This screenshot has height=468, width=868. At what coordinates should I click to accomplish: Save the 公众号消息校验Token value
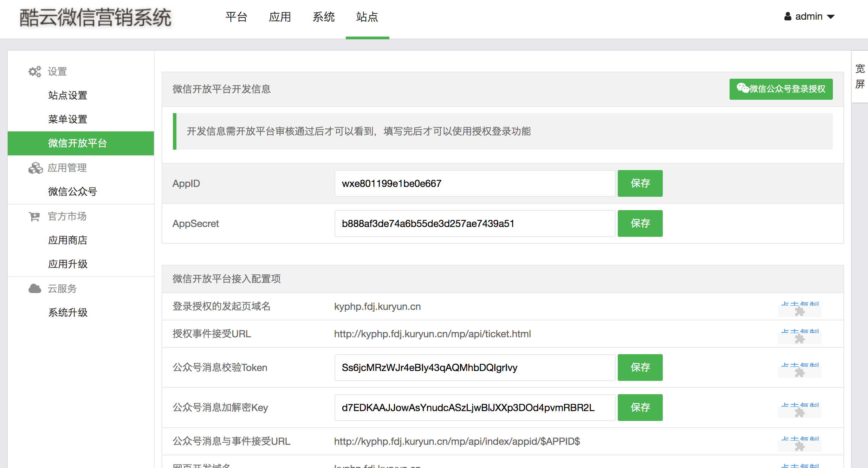[x=640, y=368]
